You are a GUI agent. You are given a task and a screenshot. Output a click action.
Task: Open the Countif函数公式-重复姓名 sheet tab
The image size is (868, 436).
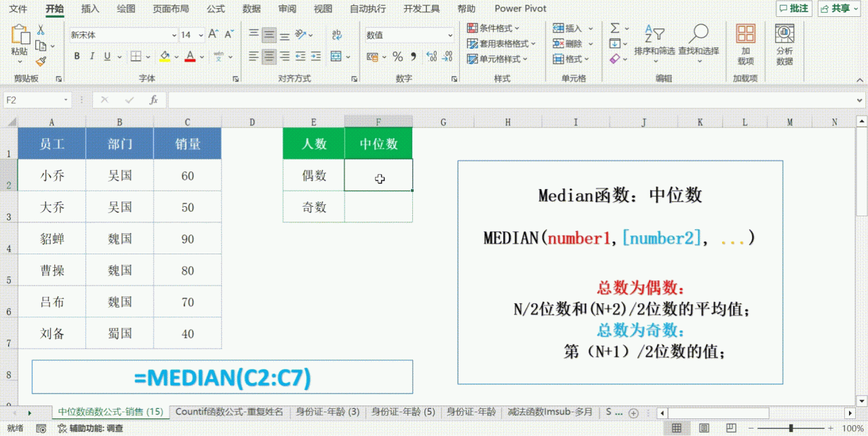coord(229,412)
